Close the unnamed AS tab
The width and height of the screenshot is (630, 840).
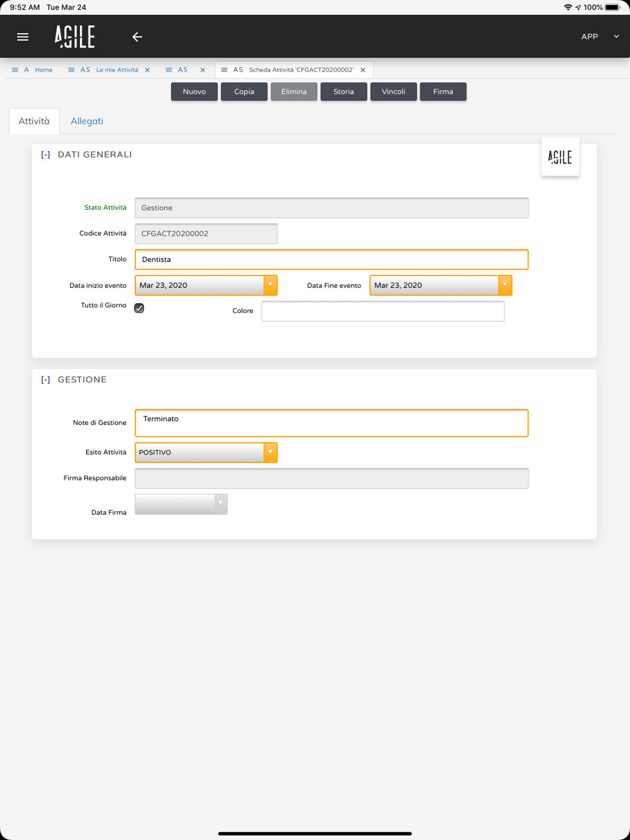coord(202,70)
